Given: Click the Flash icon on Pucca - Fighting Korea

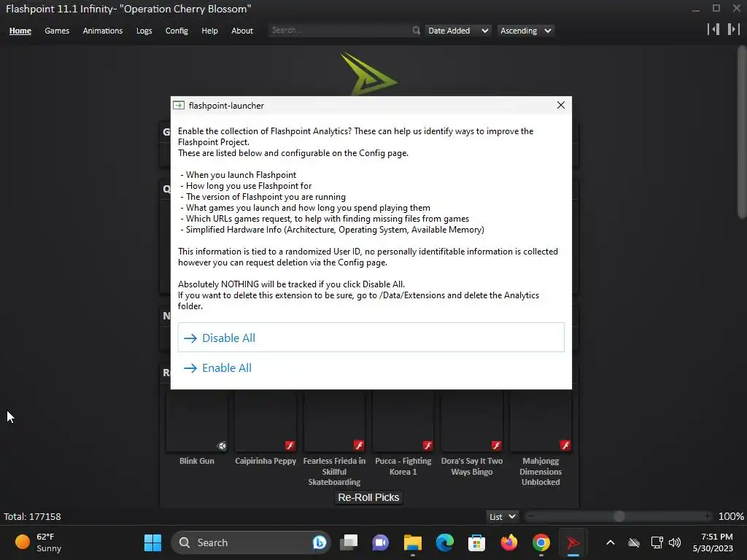Looking at the screenshot, I should [x=427, y=446].
